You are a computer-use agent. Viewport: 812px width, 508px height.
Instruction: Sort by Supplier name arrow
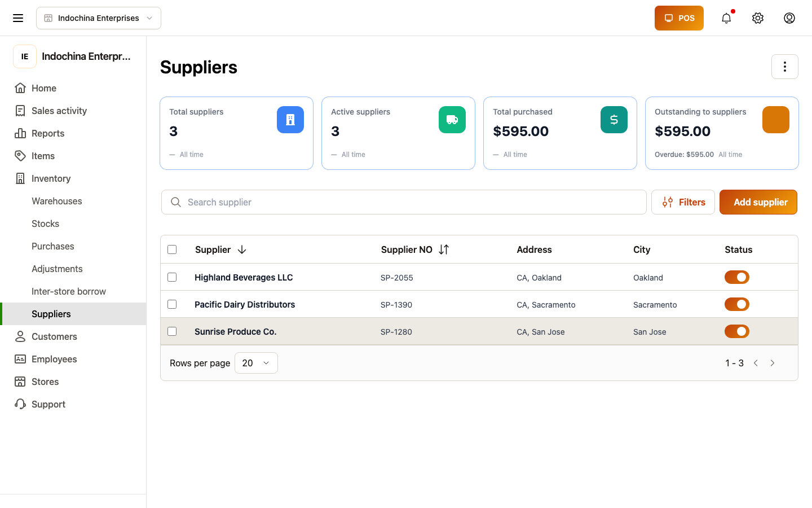(242, 249)
